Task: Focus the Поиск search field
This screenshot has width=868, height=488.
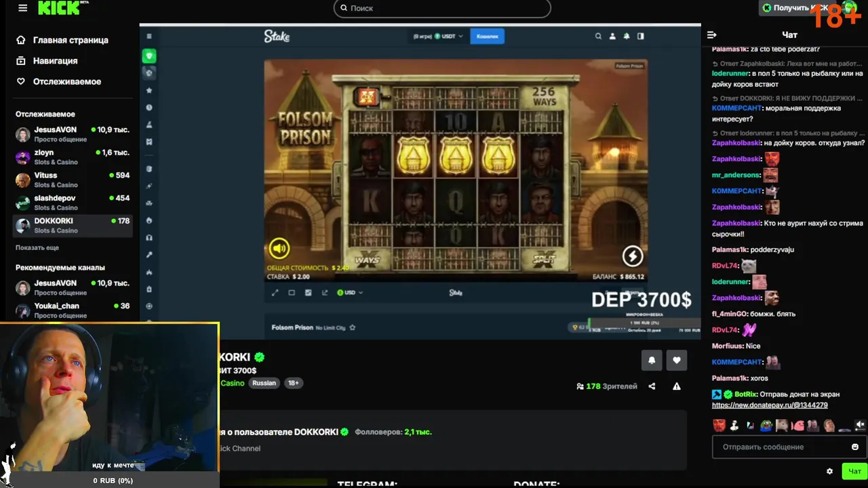Action: (x=442, y=8)
